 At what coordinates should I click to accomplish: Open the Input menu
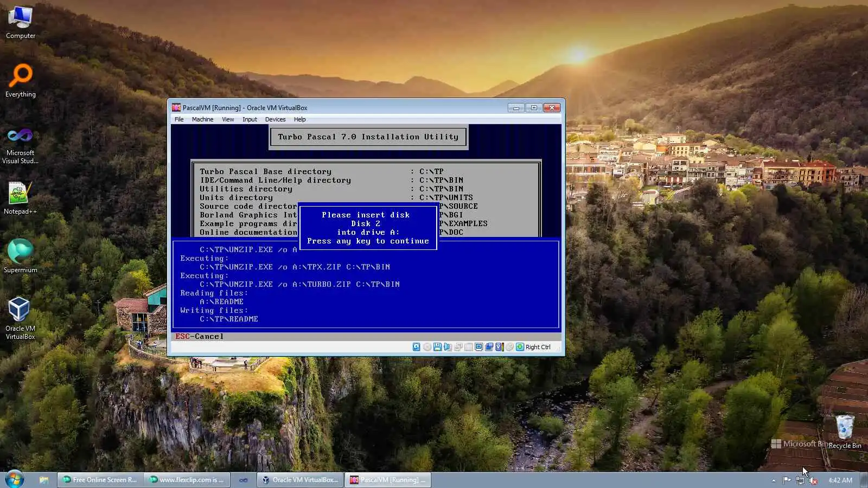250,119
